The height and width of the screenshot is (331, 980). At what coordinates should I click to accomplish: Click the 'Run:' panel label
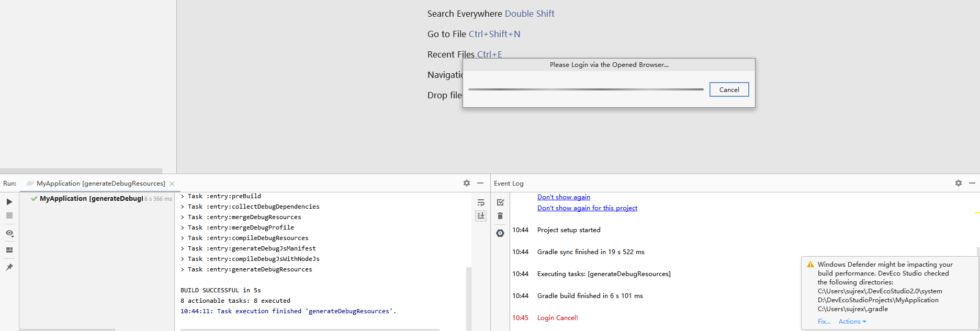(10, 184)
